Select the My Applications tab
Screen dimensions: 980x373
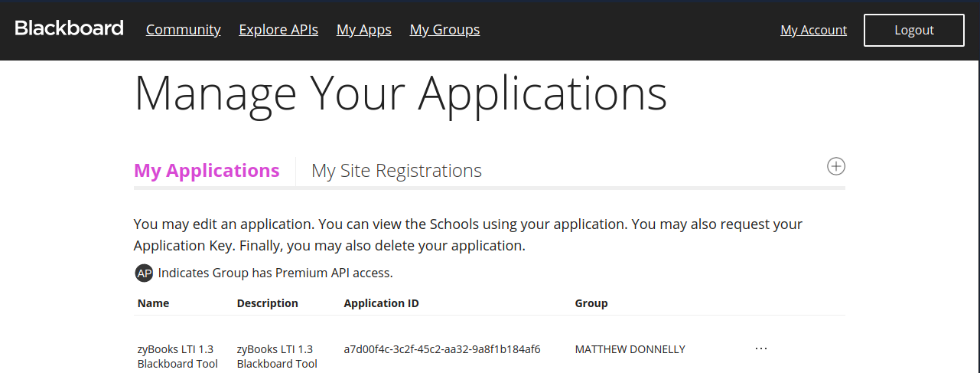(207, 170)
